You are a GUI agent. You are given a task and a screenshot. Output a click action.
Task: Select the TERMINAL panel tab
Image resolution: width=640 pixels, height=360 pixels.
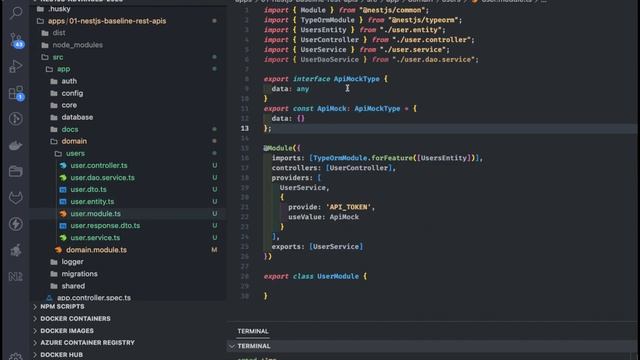point(253,331)
